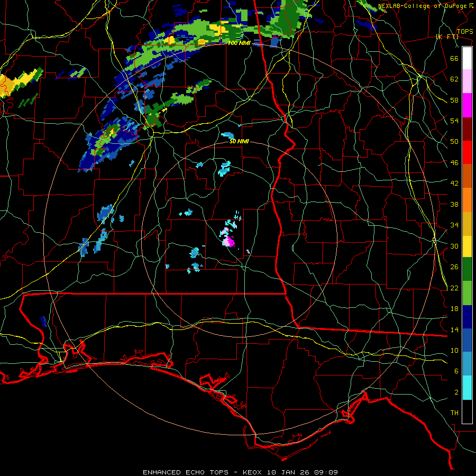Click the 'K FT' units label
476x476 pixels.
tap(447, 37)
